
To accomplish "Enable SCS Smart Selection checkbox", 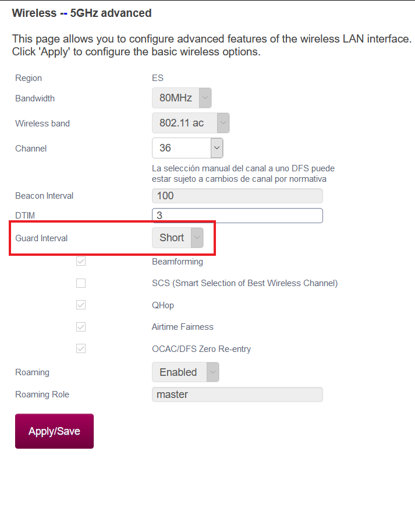I will click(81, 283).
